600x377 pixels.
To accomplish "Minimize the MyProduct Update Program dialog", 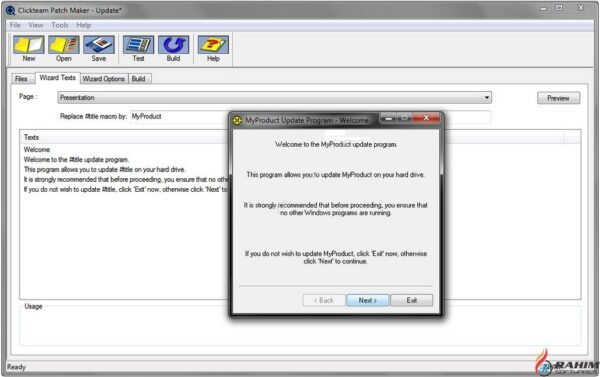I will click(389, 118).
